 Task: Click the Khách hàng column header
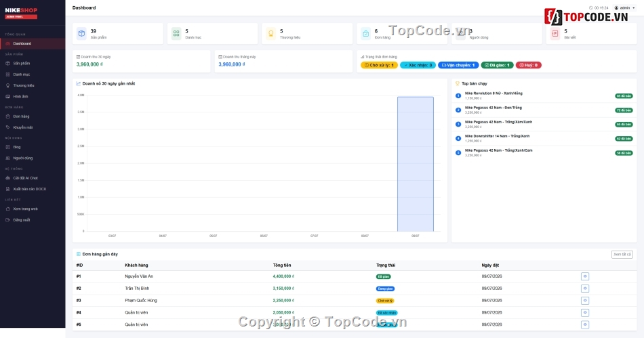[x=136, y=266]
